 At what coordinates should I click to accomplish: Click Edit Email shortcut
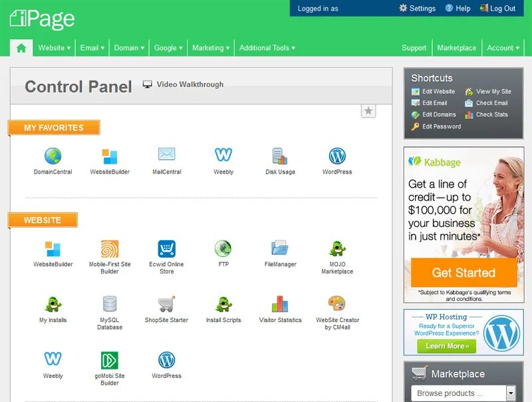point(429,103)
